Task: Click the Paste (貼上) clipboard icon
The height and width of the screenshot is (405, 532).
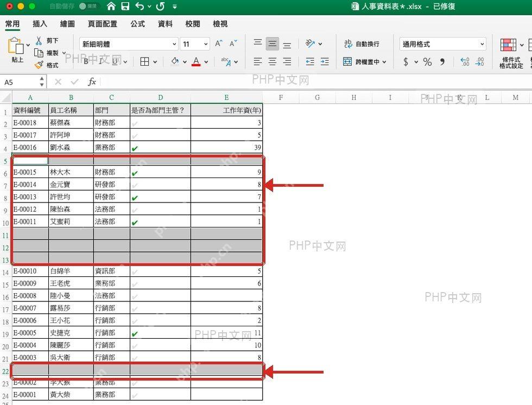Action: [16, 46]
